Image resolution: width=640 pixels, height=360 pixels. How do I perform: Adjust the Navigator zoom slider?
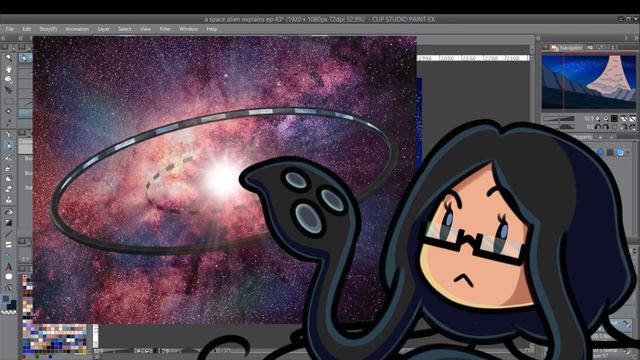tap(558, 119)
